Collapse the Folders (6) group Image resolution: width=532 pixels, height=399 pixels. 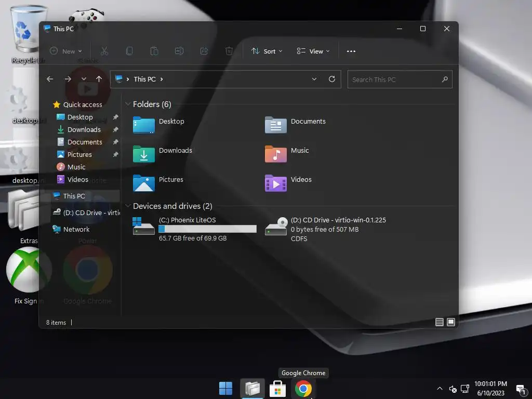tap(128, 104)
